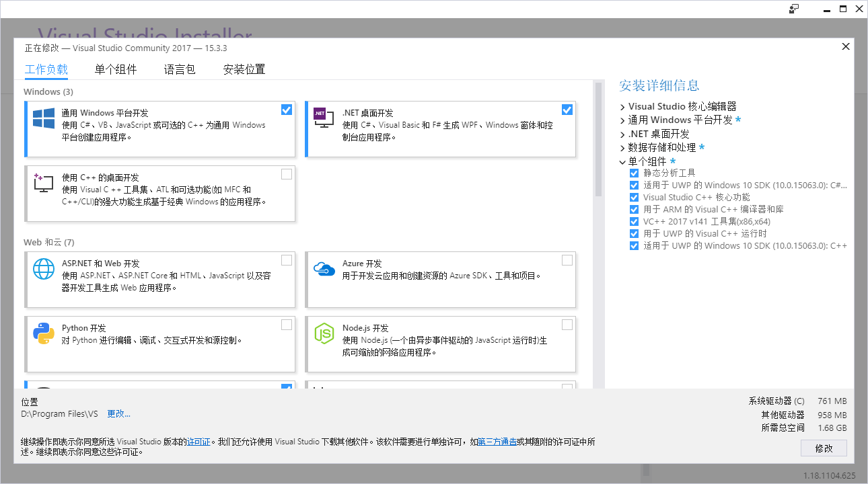Click the .NET desktop development icon

[324, 118]
